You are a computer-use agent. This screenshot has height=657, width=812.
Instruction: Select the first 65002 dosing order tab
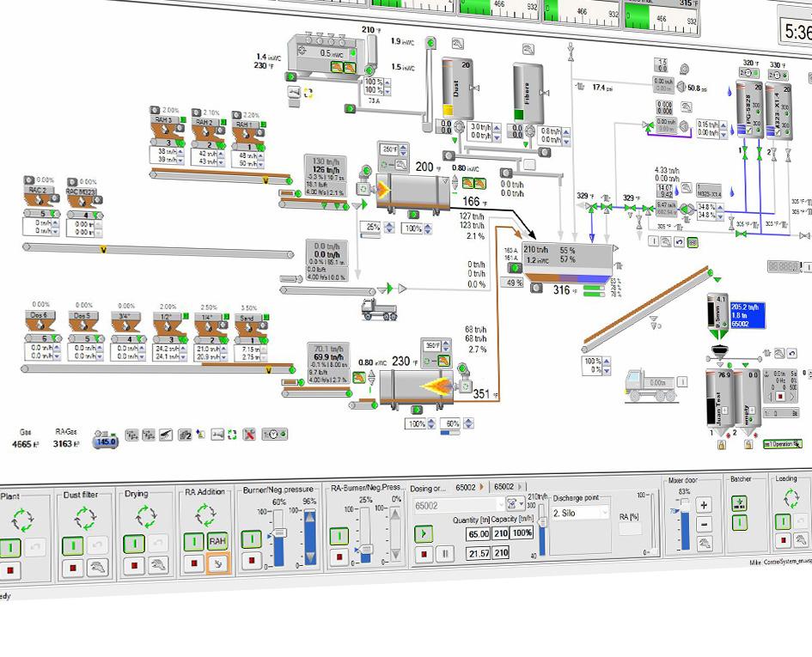point(470,487)
